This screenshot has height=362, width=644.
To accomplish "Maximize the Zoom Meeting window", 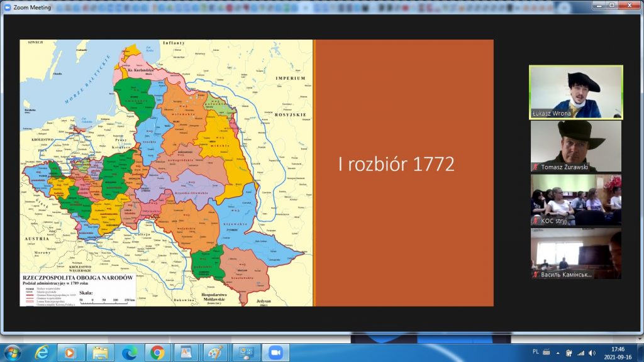I will 611,5.
